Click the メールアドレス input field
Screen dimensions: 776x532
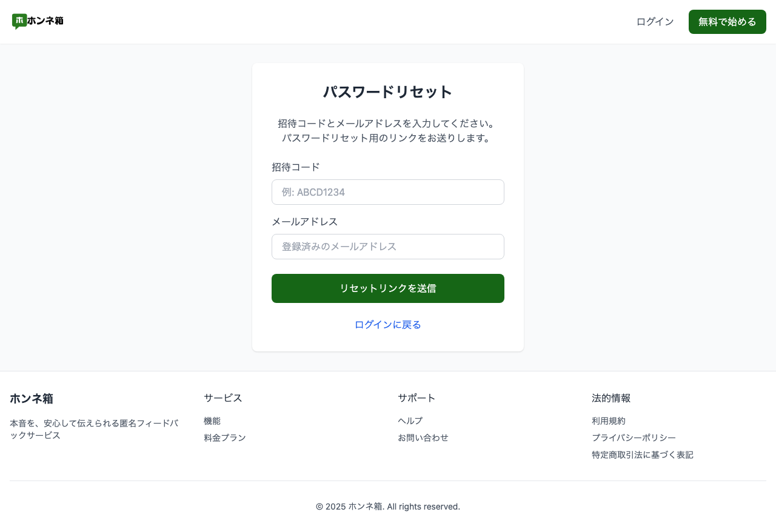click(387, 247)
